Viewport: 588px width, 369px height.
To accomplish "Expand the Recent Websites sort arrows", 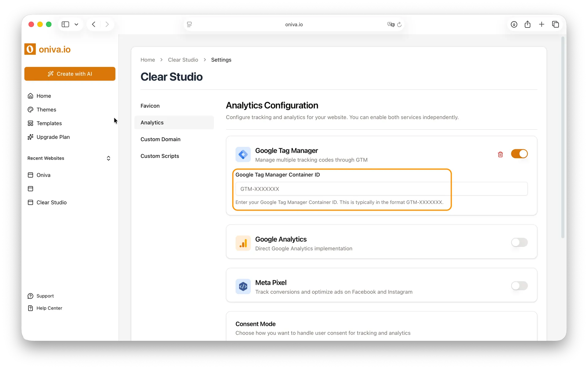I will pyautogui.click(x=108, y=158).
